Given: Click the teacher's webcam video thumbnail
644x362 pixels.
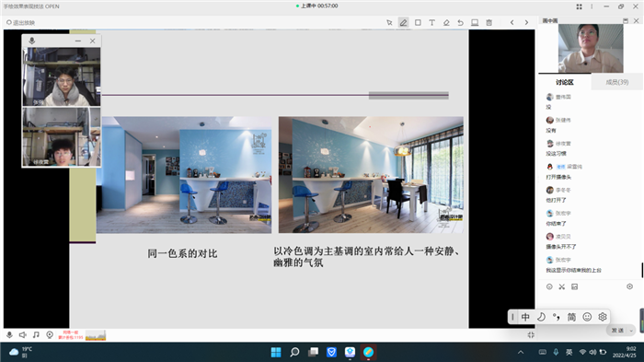Looking at the screenshot, I should pyautogui.click(x=591, y=48).
